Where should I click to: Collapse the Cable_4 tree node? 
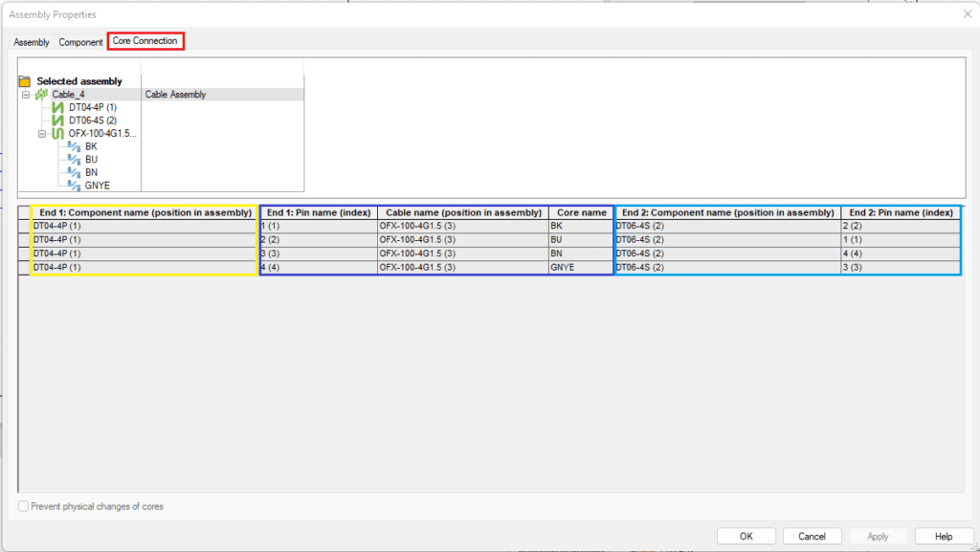pos(25,95)
